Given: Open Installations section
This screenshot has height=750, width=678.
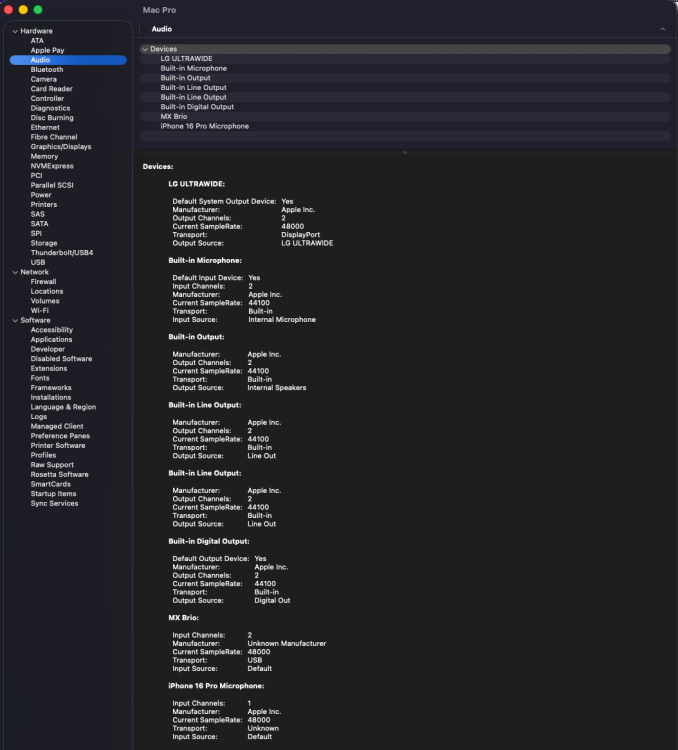Looking at the screenshot, I should click(51, 397).
